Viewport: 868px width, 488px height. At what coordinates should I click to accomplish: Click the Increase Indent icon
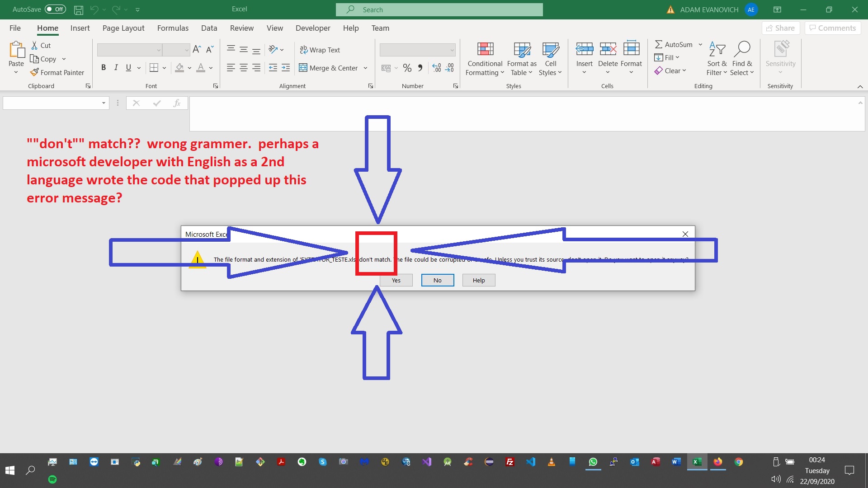[286, 68]
